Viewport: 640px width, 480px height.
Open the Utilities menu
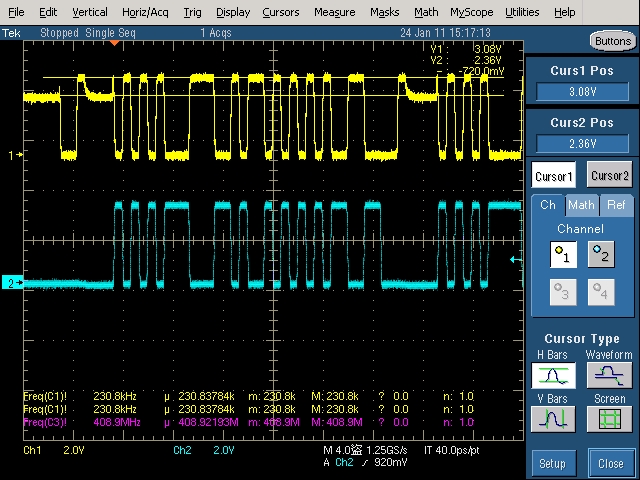point(522,12)
